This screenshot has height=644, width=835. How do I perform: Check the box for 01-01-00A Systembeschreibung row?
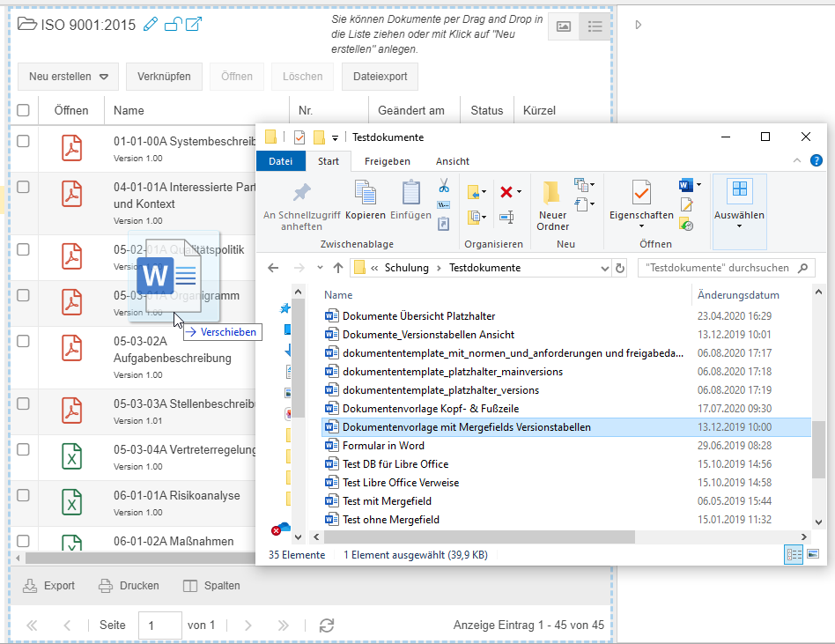pos(24,141)
